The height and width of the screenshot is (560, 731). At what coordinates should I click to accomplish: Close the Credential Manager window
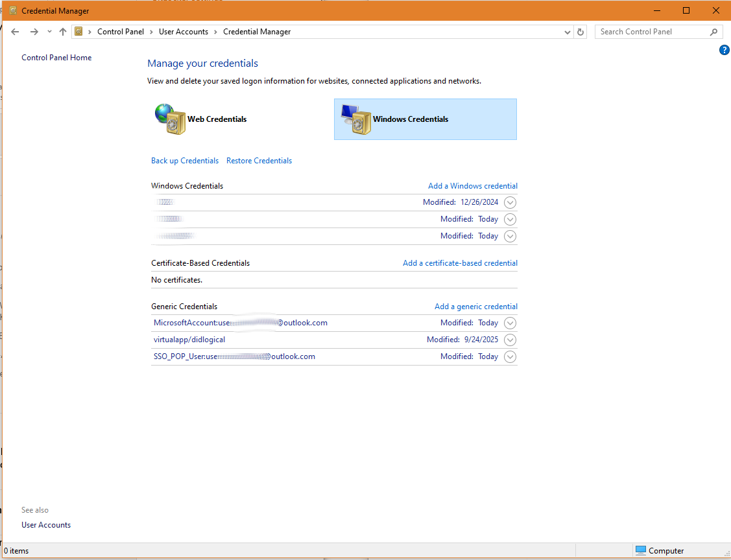click(716, 10)
